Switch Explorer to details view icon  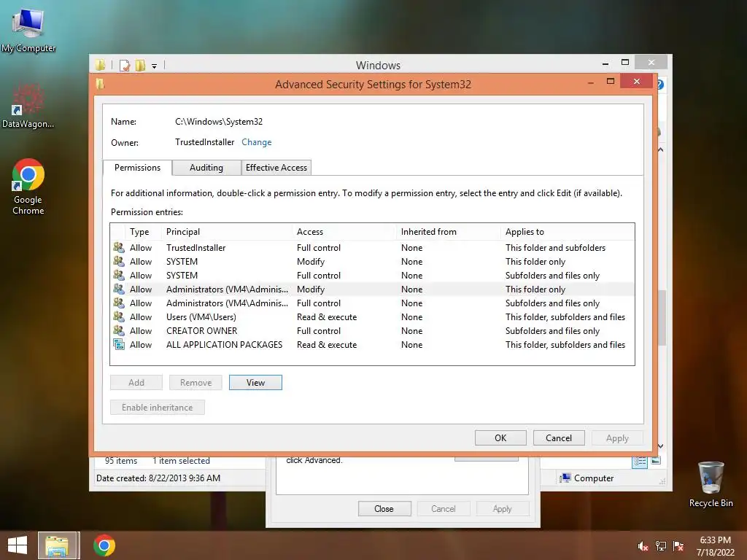click(x=640, y=461)
